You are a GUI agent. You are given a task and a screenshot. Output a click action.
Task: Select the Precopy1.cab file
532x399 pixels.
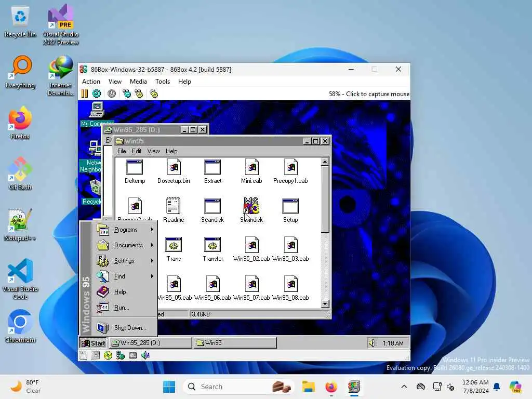[290, 171]
